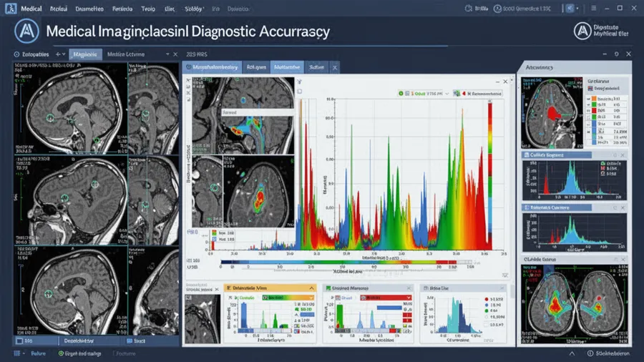This screenshot has width=644, height=362.
Task: Close the center panel tab strip X
Action: click(335, 68)
